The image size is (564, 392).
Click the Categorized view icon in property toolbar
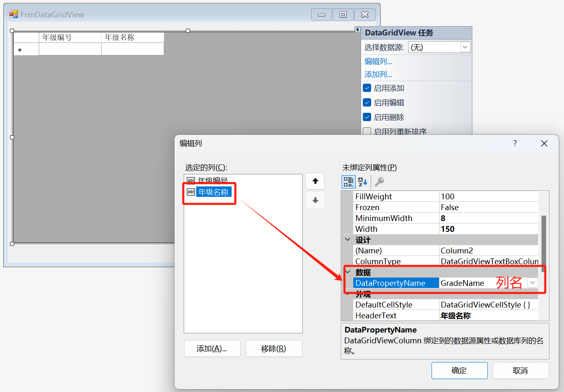348,182
